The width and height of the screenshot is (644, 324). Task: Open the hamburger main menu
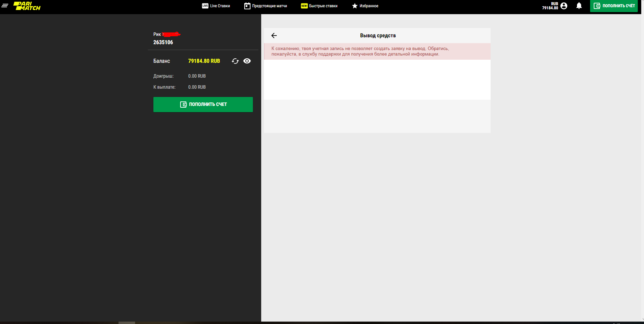pyautogui.click(x=5, y=6)
